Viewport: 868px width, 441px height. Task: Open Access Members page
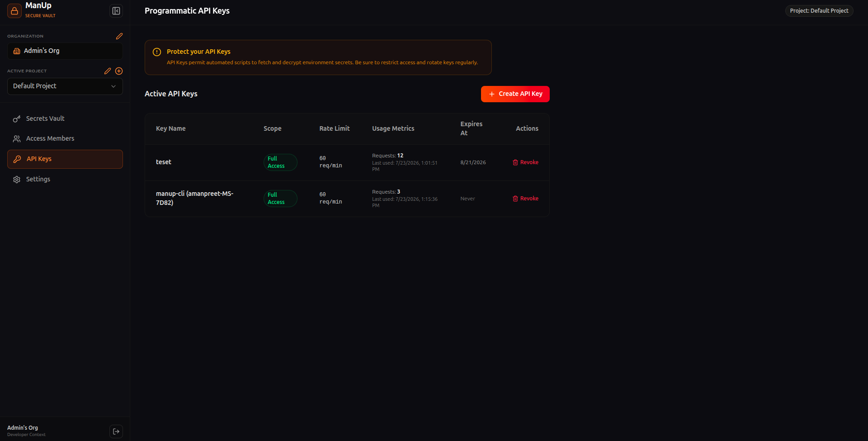point(65,138)
